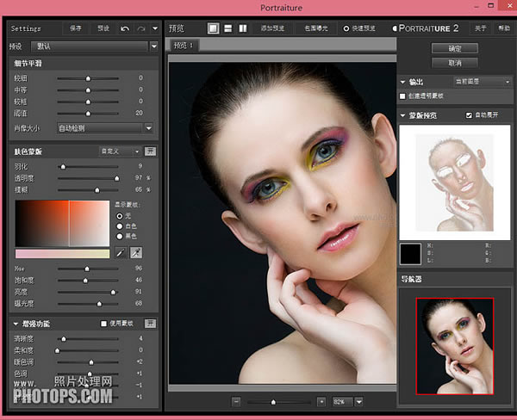517x420 pixels.
Task: Click the 取消 cancel button
Action: tap(455, 63)
